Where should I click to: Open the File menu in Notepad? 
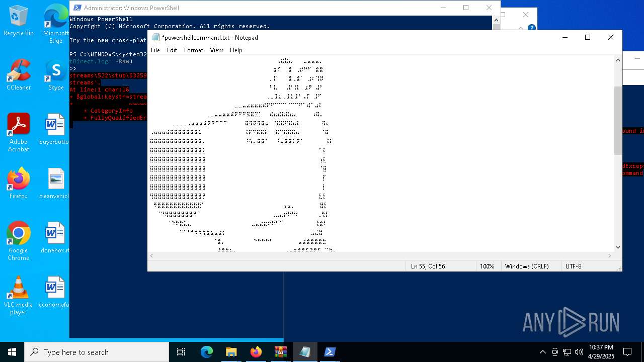pos(155,50)
